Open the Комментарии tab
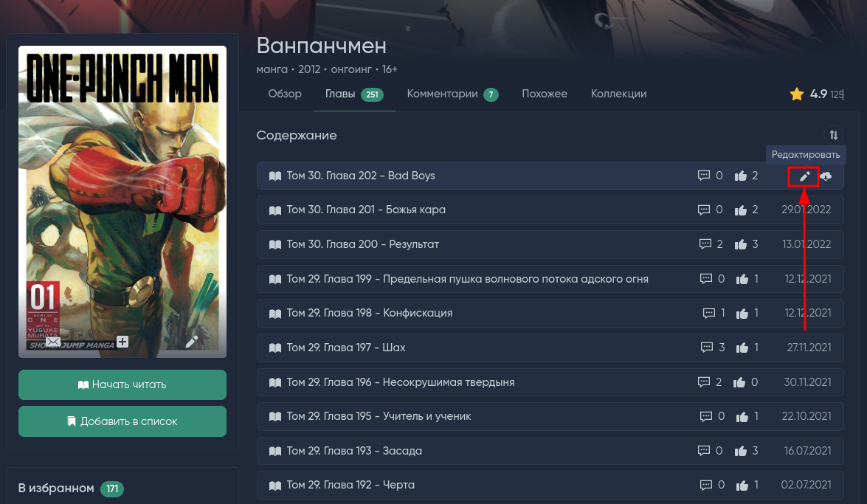The image size is (867, 504). pos(452,94)
